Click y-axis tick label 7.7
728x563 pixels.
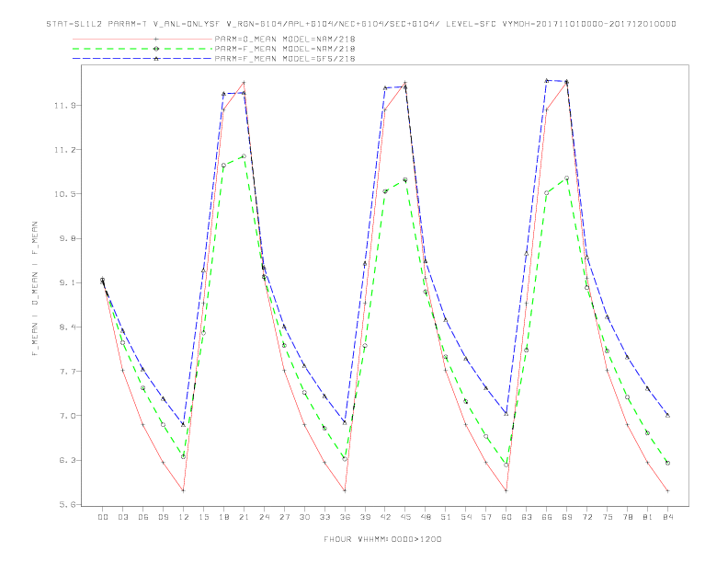click(67, 372)
